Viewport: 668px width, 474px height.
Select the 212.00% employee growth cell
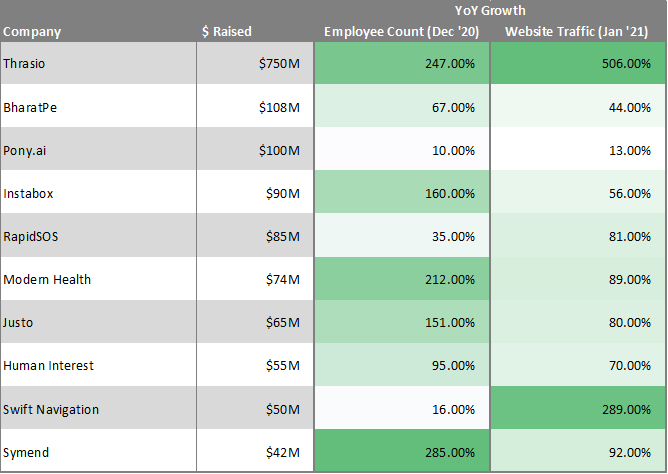[x=402, y=279]
